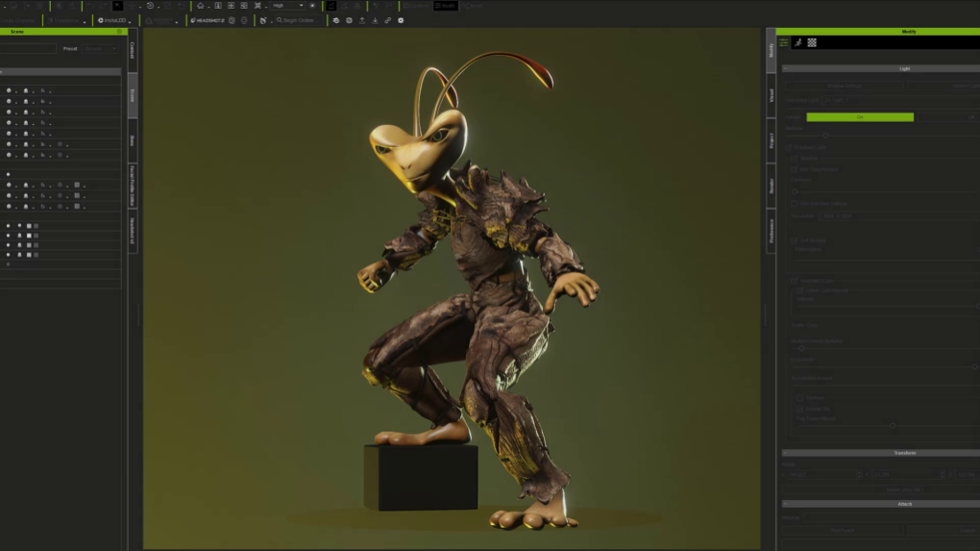Click the Pick Parent button
This screenshot has width=980, height=551.
point(843,531)
